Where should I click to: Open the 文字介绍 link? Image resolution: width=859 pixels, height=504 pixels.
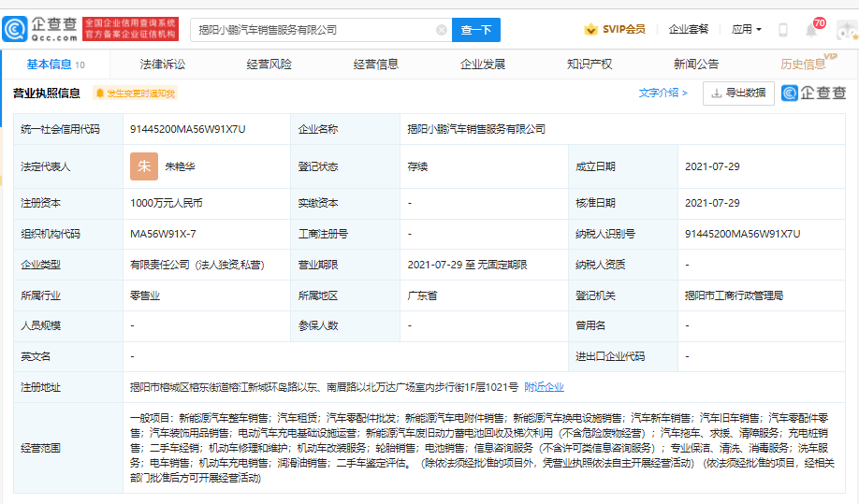pos(662,93)
